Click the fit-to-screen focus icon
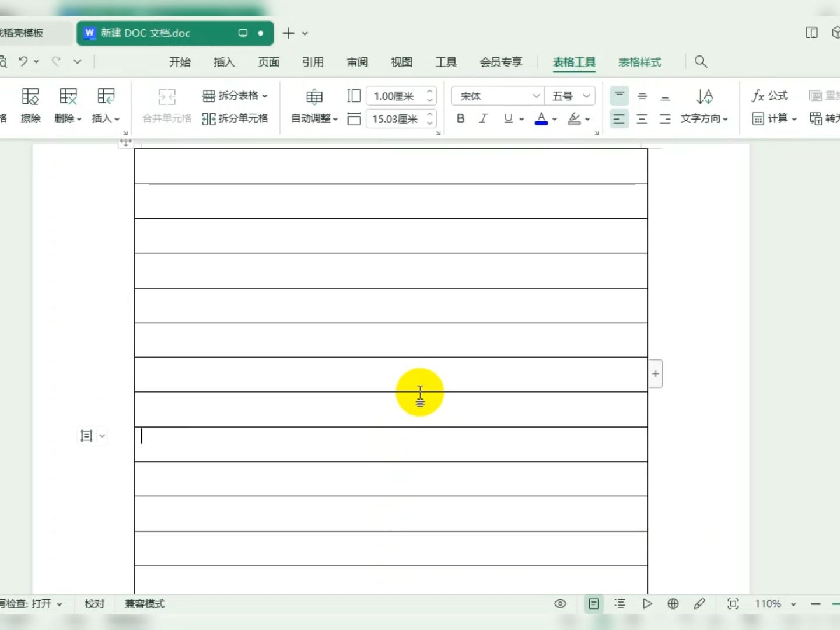 tap(733, 604)
